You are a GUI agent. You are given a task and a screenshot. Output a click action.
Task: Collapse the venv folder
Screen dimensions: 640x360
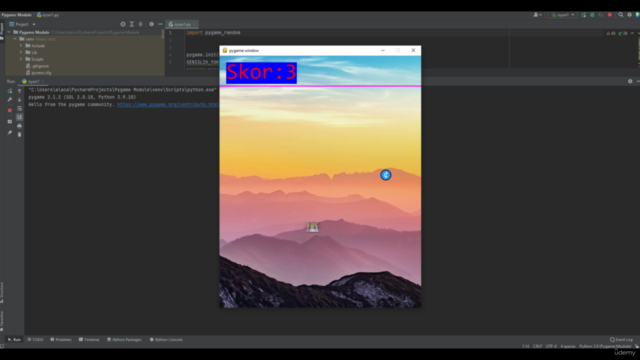pos(15,39)
